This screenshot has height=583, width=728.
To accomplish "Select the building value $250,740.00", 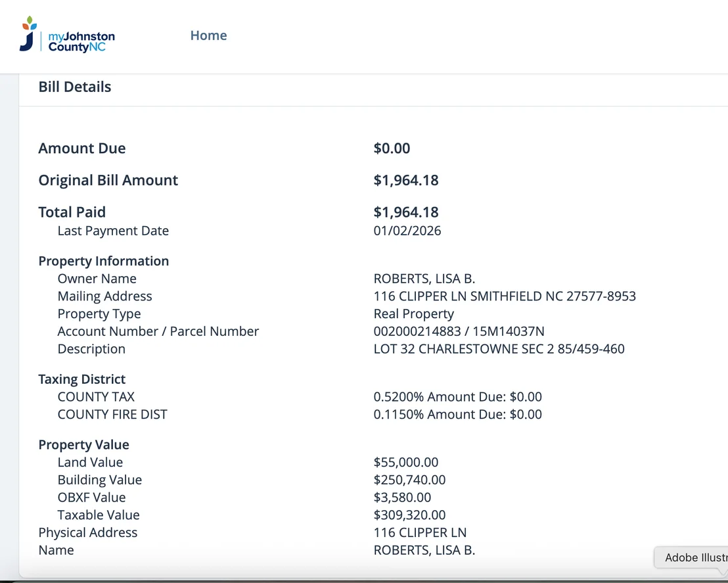I will 409,480.
